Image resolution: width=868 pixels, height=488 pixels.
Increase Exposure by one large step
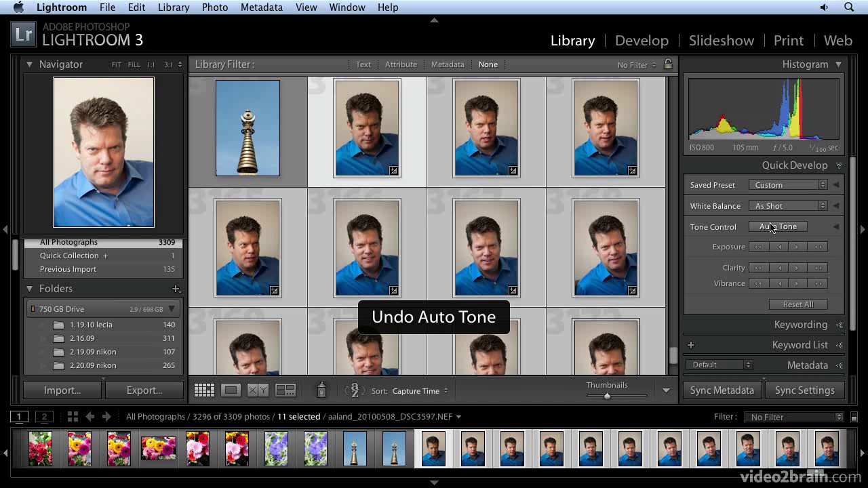point(818,247)
